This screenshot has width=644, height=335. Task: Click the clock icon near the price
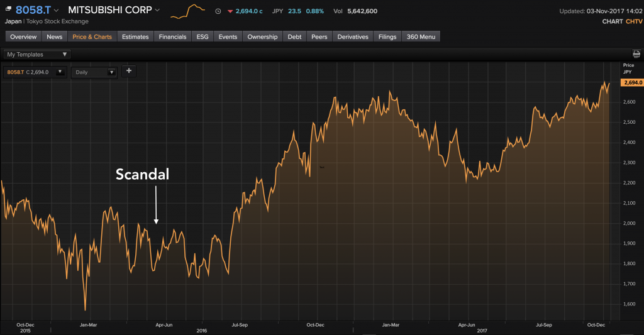(x=218, y=11)
